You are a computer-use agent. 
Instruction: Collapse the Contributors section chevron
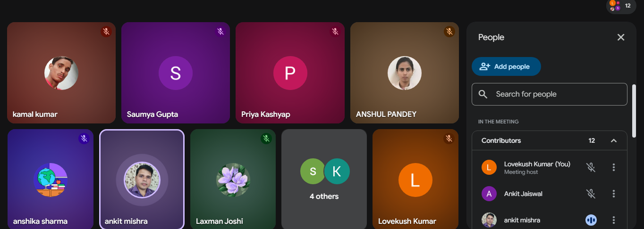click(614, 140)
